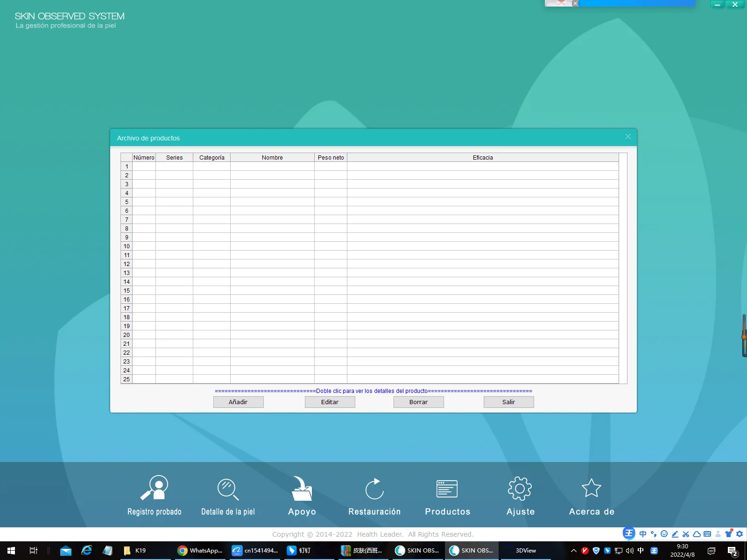Screen dimensions: 747x560
Task: Open the Productos list icon
Action: 447,489
